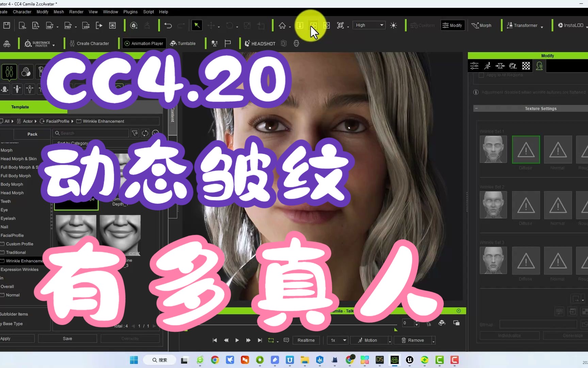The height and width of the screenshot is (368, 588).
Task: Select Expression Wrinkles category
Action: click(x=20, y=270)
